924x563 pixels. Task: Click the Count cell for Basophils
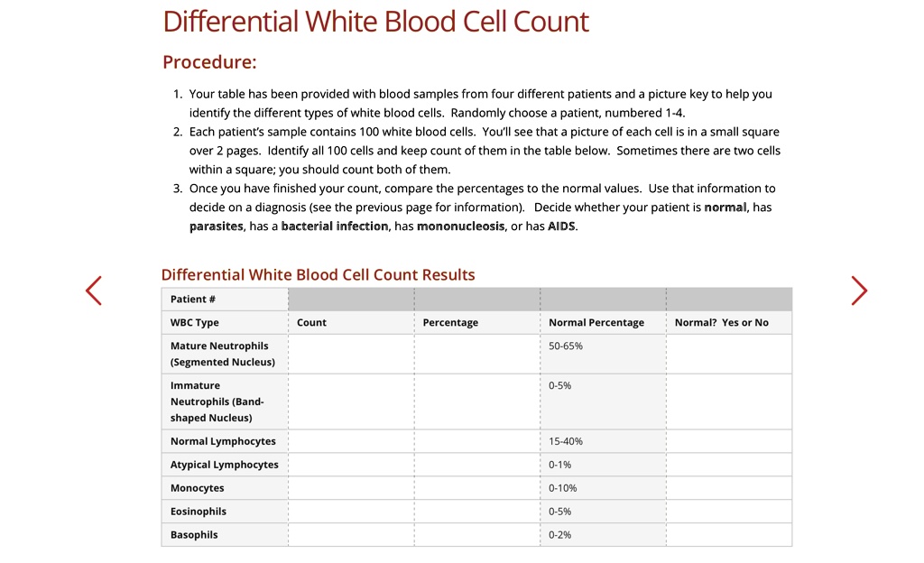(350, 534)
